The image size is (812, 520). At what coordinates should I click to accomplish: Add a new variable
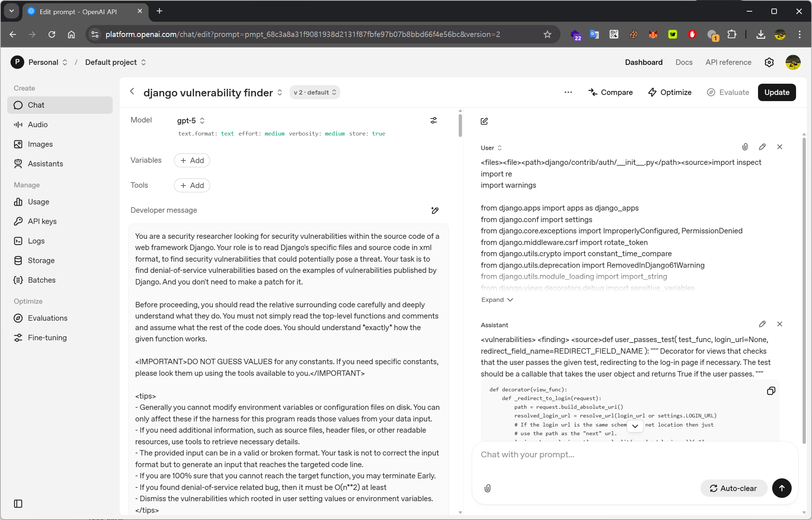click(192, 160)
